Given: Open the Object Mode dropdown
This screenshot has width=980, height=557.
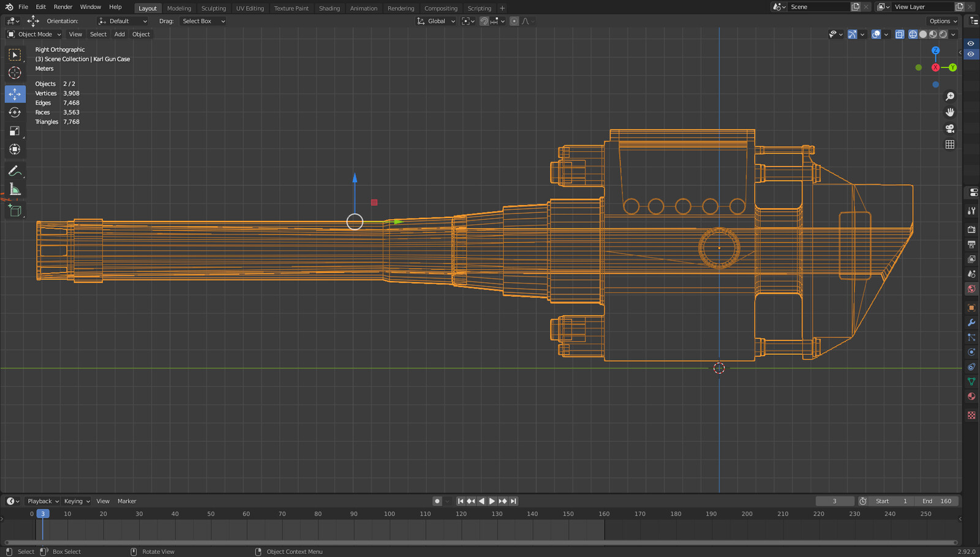Looking at the screenshot, I should click(x=34, y=34).
